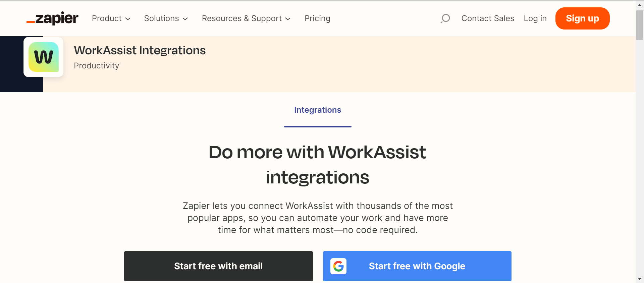Click the vertical scrollbar thumb

tap(640, 25)
